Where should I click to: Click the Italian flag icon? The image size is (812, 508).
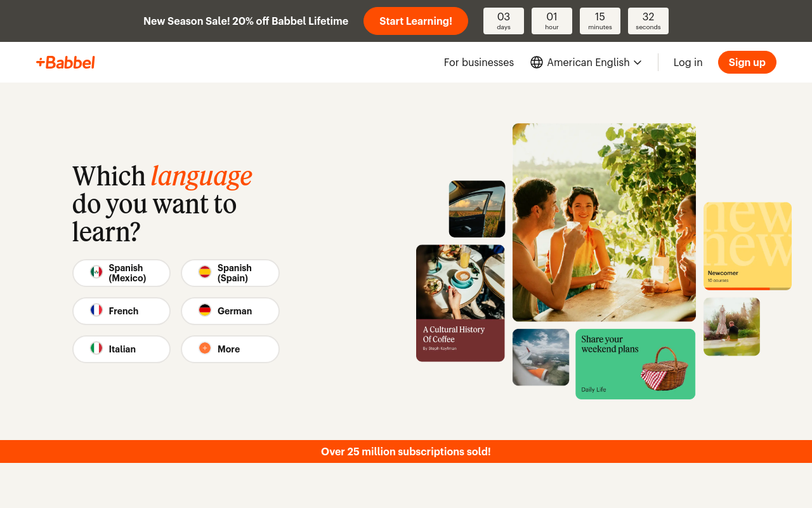(x=96, y=349)
